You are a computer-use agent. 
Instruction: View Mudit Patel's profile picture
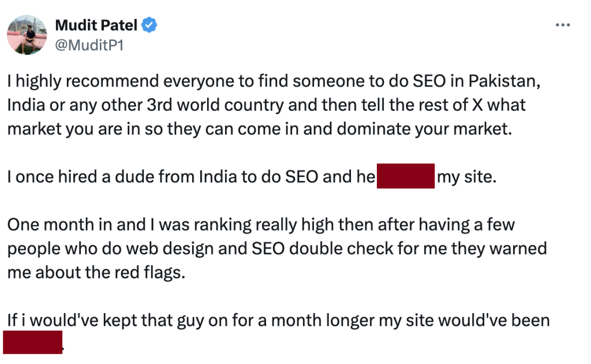[x=27, y=35]
